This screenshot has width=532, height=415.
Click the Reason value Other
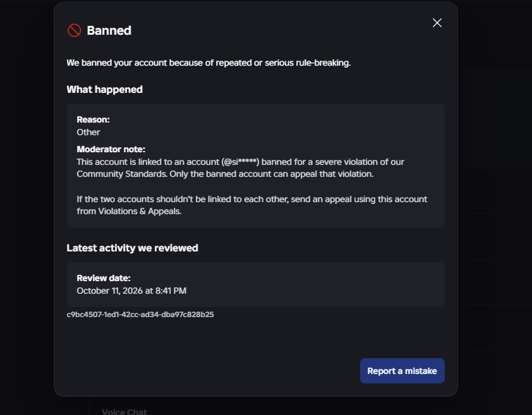(x=88, y=133)
